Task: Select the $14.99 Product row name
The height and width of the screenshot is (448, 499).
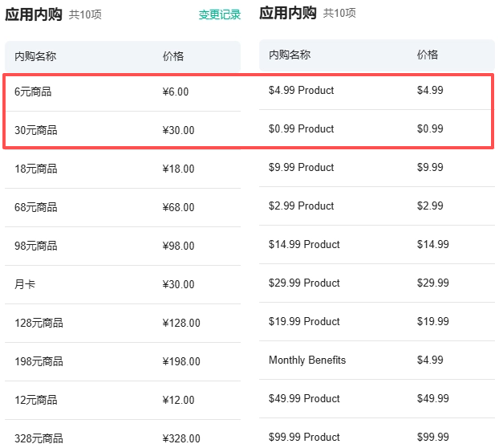Action: click(x=304, y=244)
